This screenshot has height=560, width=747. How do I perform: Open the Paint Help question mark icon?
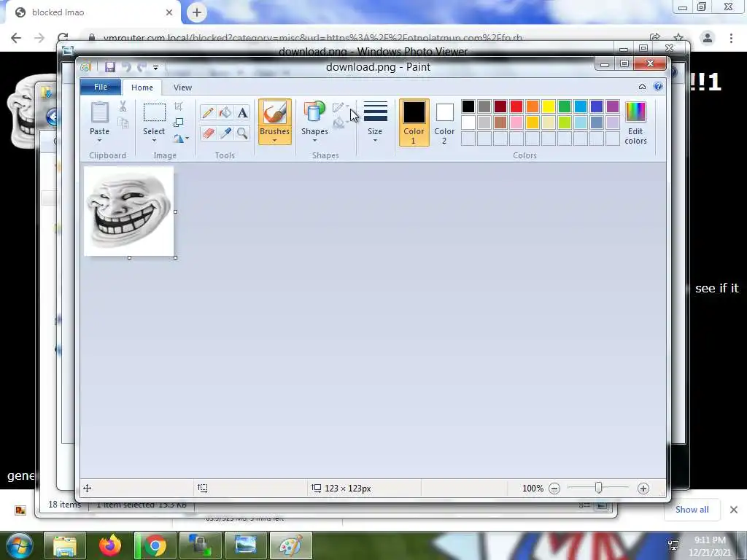[658, 86]
